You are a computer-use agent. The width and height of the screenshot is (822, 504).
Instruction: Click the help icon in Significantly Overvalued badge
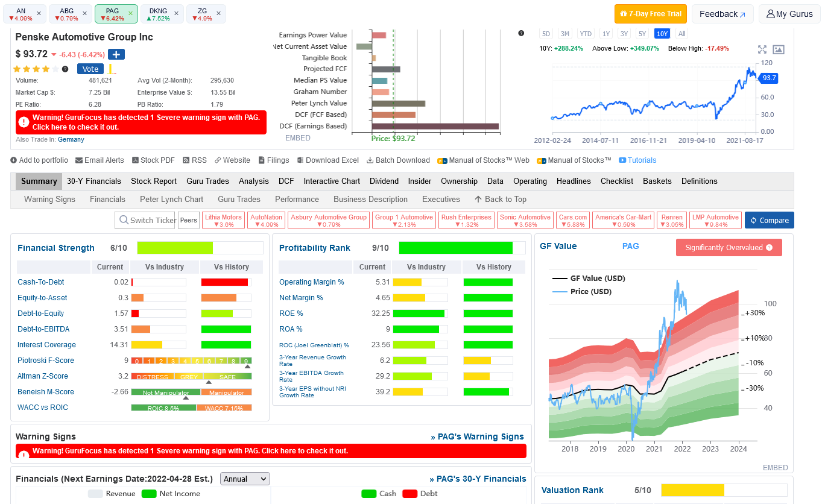click(769, 248)
